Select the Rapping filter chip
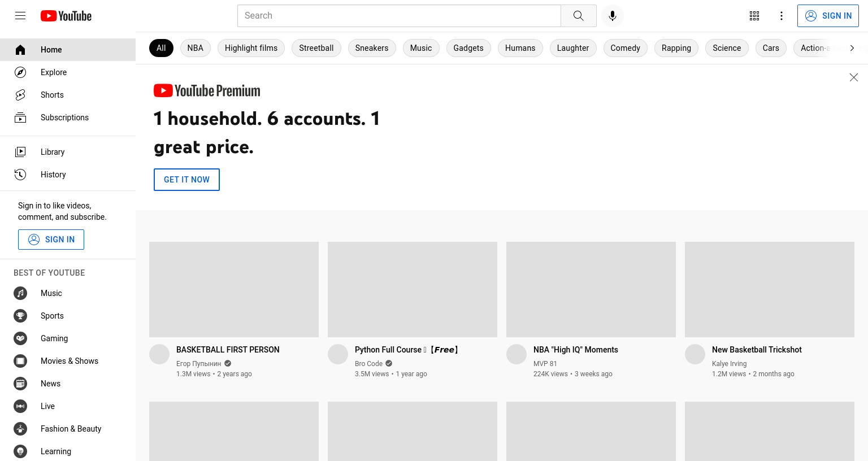The image size is (868, 461). [676, 48]
